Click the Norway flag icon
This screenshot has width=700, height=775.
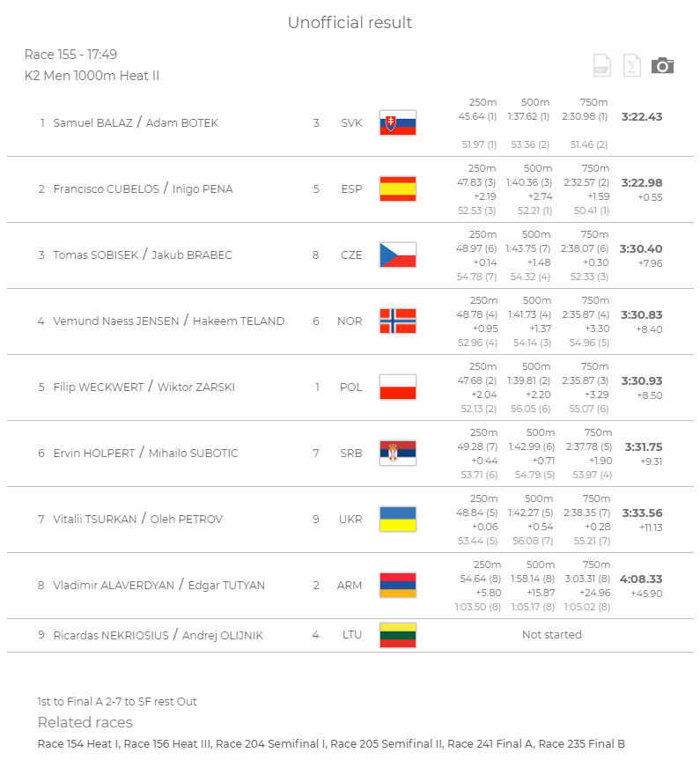pos(398,321)
